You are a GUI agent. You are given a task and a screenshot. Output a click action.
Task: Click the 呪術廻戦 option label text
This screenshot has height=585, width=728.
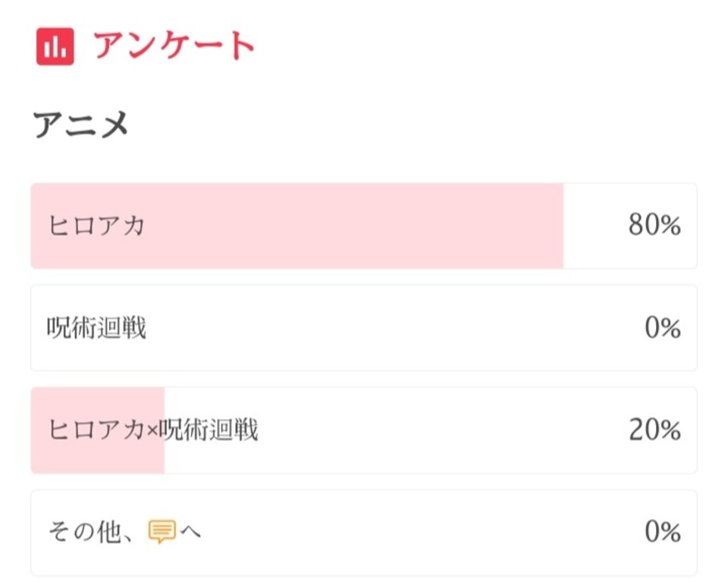96,328
